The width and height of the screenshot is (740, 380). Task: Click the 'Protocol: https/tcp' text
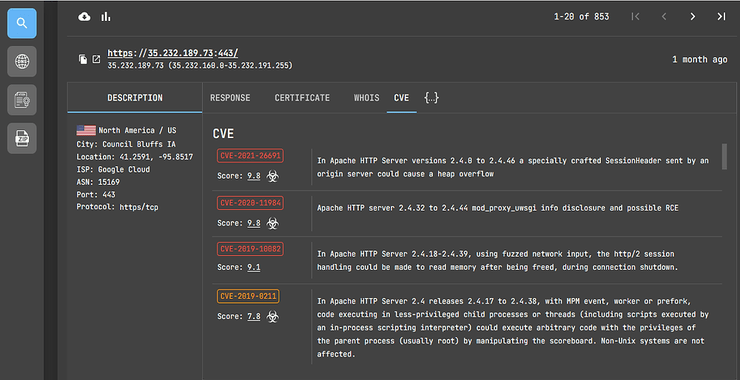(118, 207)
